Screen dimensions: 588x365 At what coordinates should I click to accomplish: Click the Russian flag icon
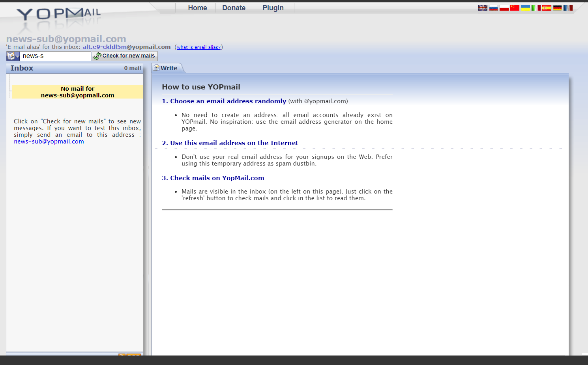pyautogui.click(x=493, y=7)
